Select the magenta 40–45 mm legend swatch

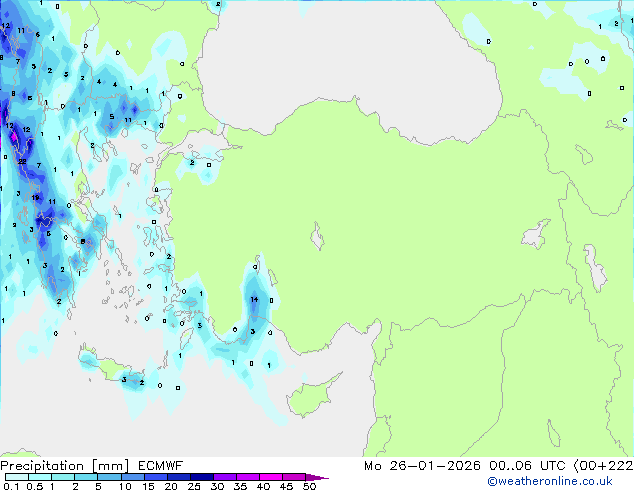[271, 477]
